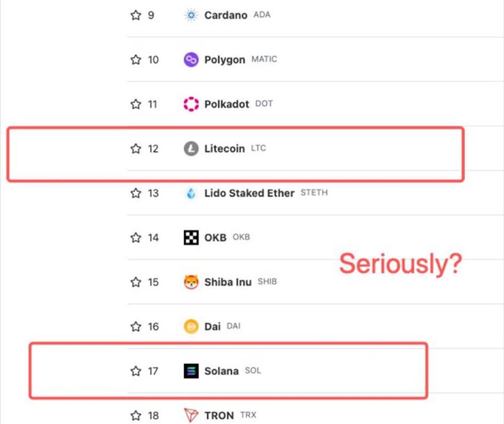
Task: Click the red TRON triangle logo
Action: pos(191,415)
